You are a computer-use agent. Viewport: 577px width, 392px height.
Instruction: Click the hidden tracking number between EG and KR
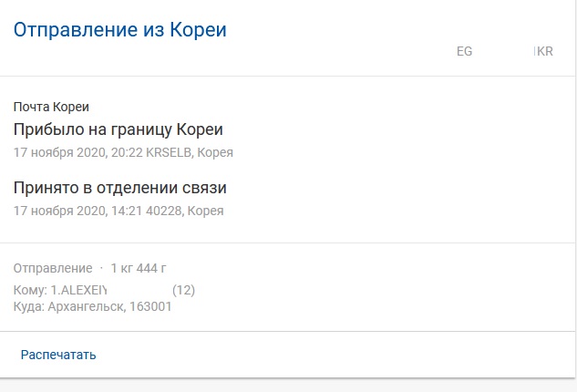pyautogui.click(x=503, y=52)
